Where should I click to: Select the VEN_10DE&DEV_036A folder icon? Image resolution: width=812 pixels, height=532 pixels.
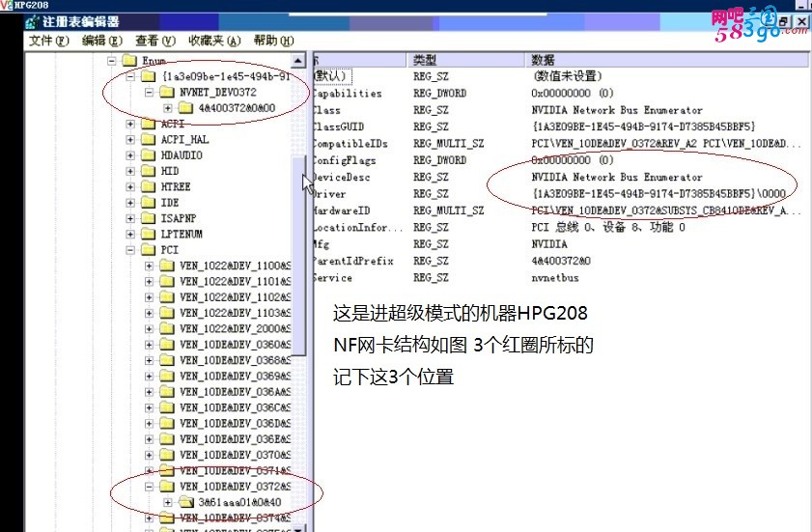(167, 392)
